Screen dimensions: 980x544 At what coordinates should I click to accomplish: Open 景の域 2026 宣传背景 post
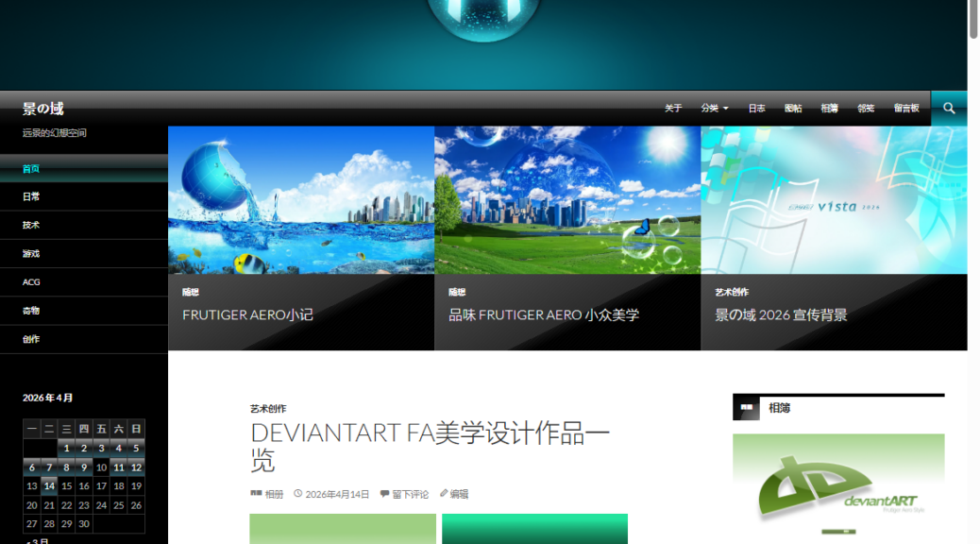781,315
